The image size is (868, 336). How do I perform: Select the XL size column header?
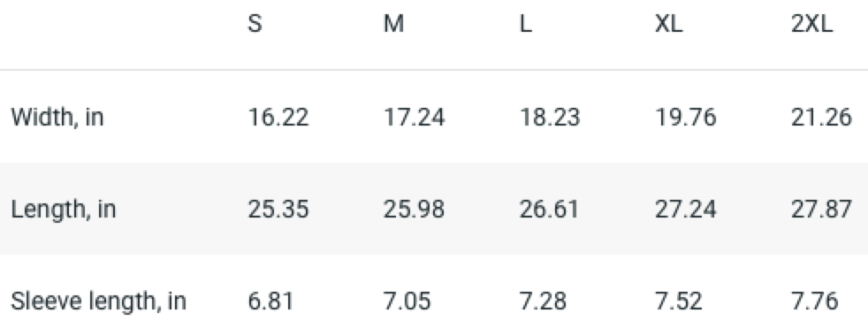pyautogui.click(x=669, y=25)
